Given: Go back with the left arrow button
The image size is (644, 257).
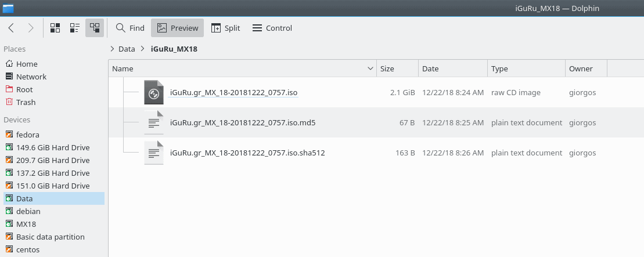Looking at the screenshot, I should tap(11, 28).
